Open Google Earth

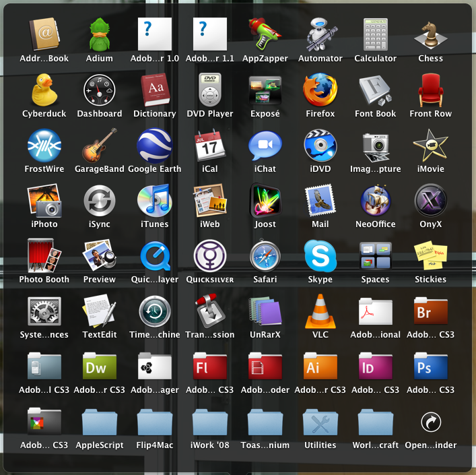point(155,146)
